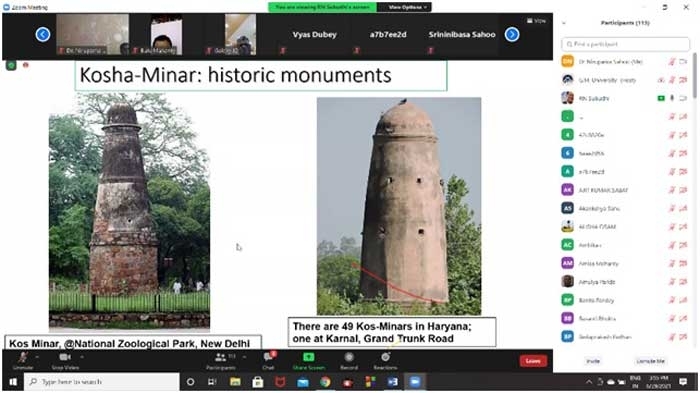Screen dimensions: 700x393
Task: Click the green Share Screen icon
Action: tap(308, 357)
